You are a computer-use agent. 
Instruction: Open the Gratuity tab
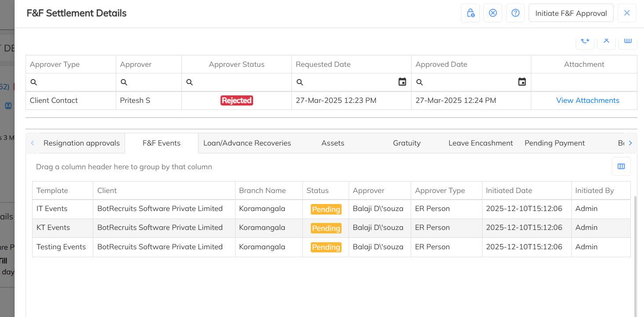click(406, 143)
